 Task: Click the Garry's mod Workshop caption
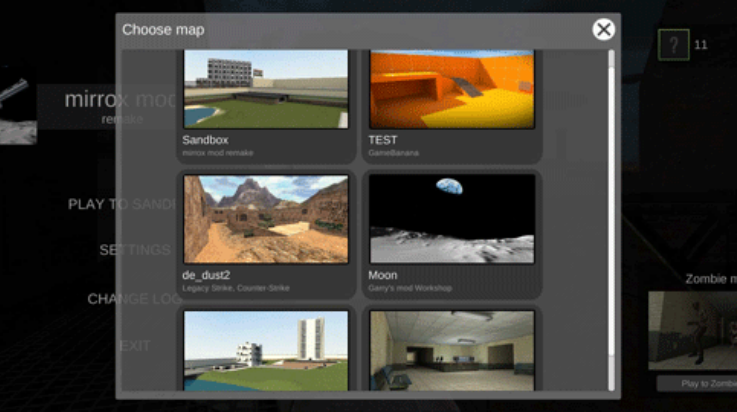411,288
